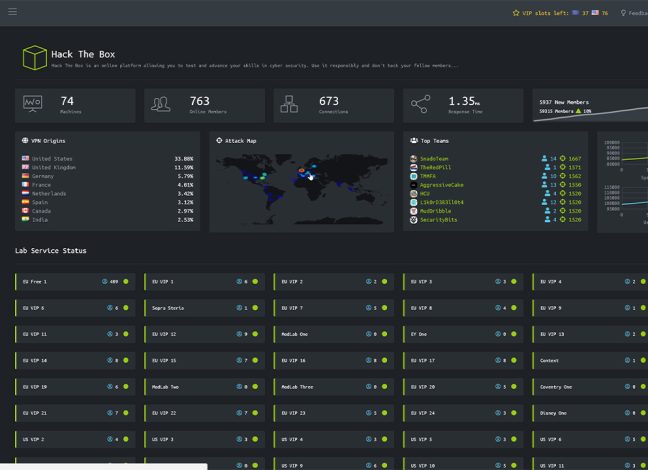Click the 'Hack The Box' title
This screenshot has width=648, height=470.
[x=83, y=54]
